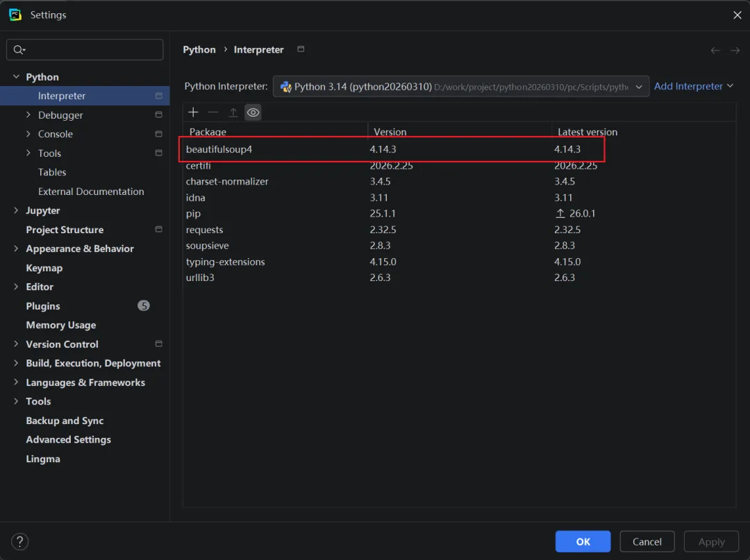The height and width of the screenshot is (560, 750).
Task: Expand the bottom Tools tree node
Action: point(16,401)
